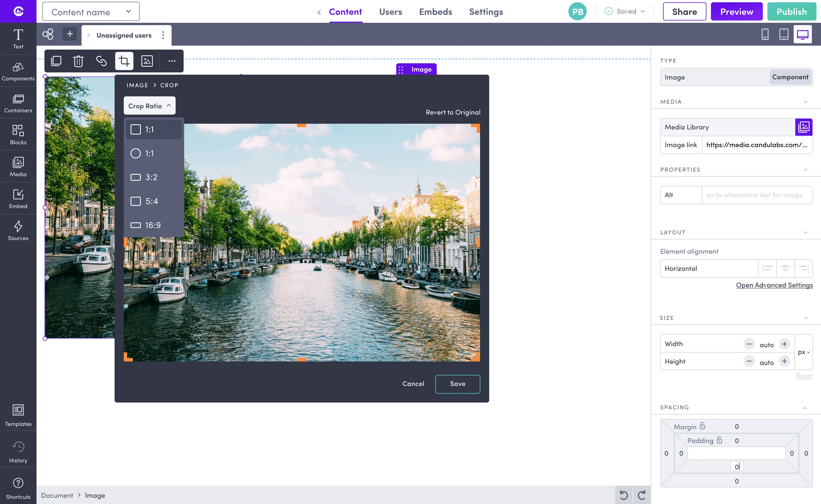Open the Embed panel
Image resolution: width=821 pixels, height=504 pixels.
pos(18,199)
